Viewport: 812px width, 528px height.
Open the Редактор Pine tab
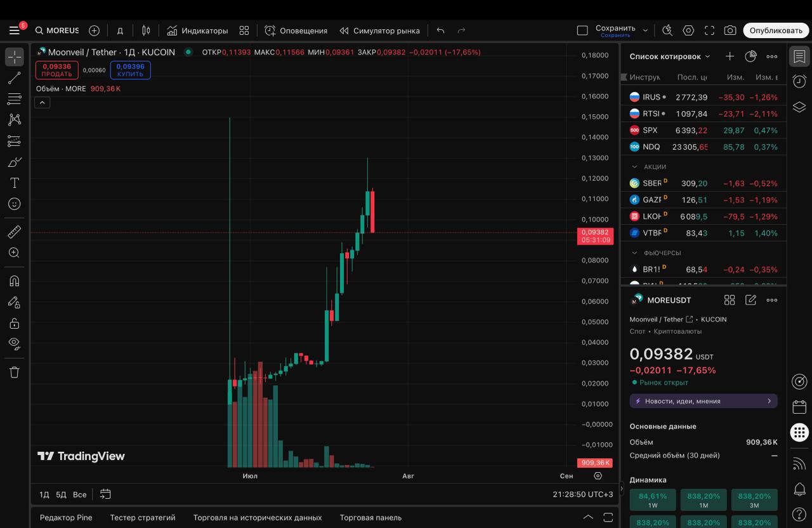pyautogui.click(x=66, y=518)
